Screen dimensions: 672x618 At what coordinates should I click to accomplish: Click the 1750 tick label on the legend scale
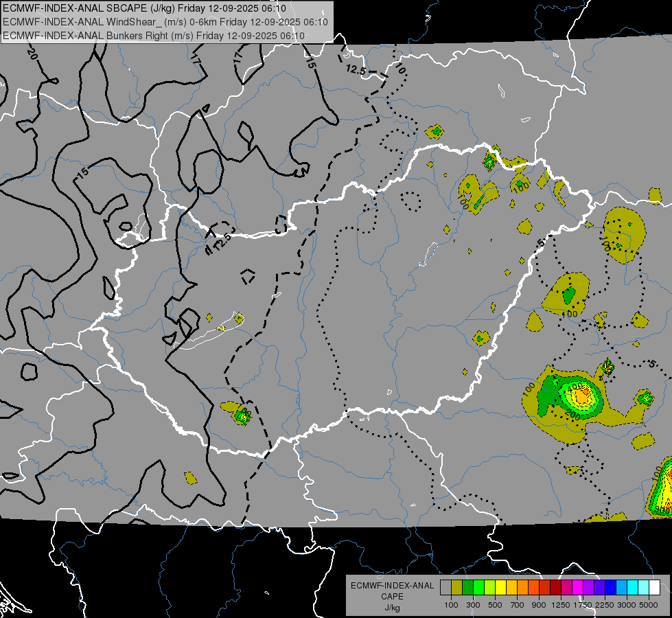(x=583, y=605)
